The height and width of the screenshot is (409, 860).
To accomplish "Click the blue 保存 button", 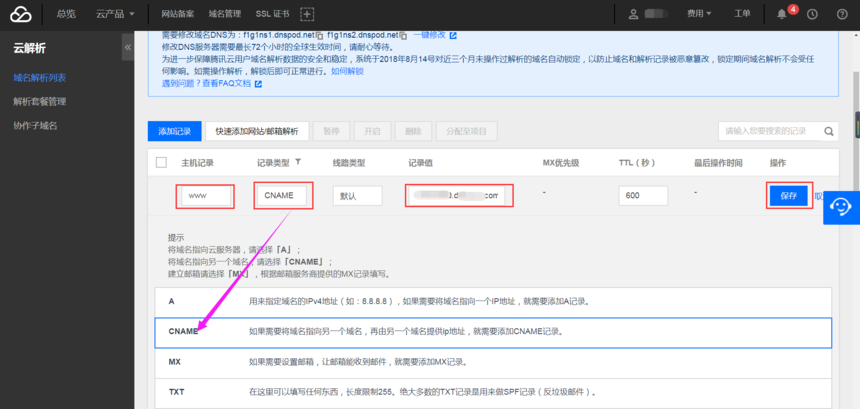I will point(788,196).
